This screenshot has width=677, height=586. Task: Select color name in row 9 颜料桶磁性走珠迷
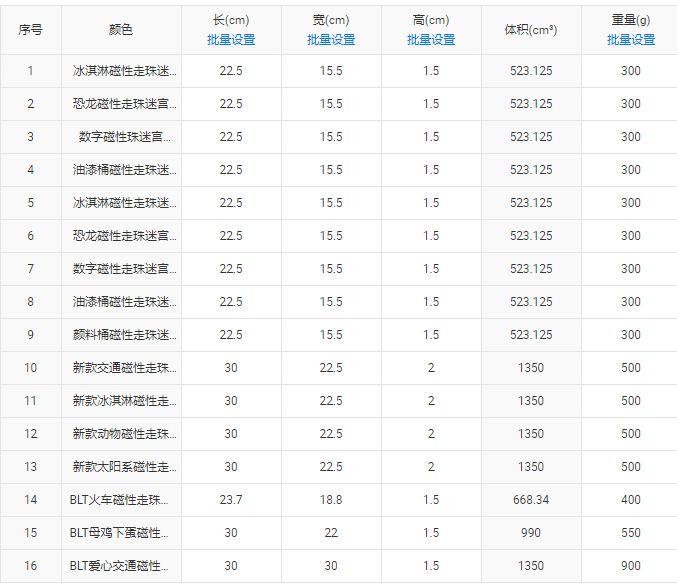(124, 335)
